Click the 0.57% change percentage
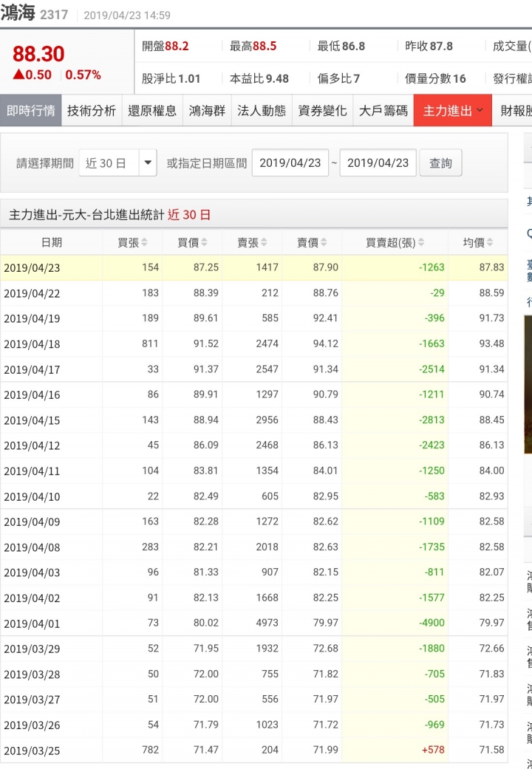 83,75
